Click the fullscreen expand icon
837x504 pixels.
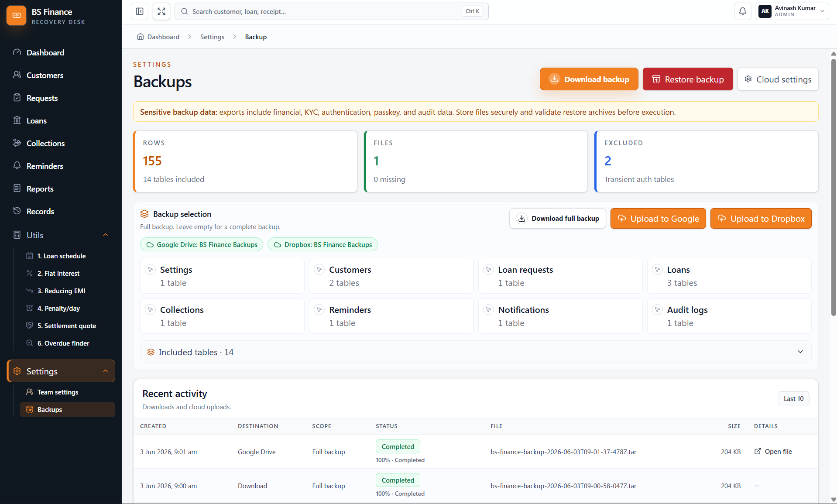click(x=161, y=11)
